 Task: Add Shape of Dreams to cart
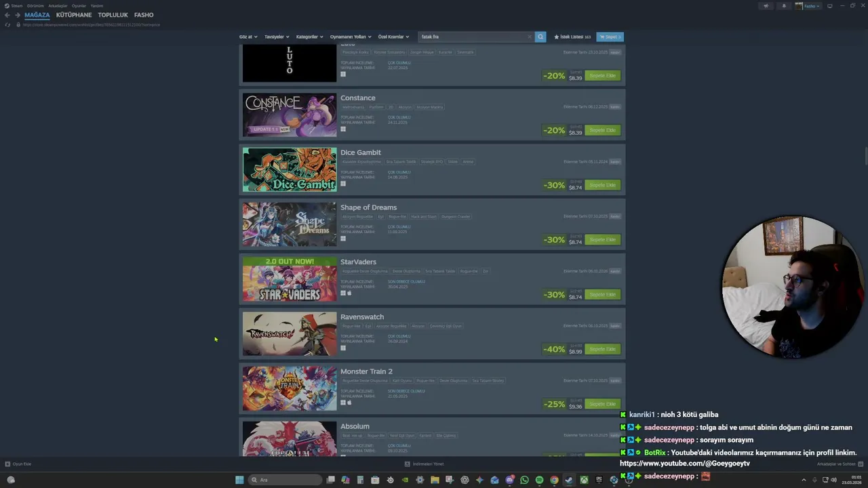[602, 240]
